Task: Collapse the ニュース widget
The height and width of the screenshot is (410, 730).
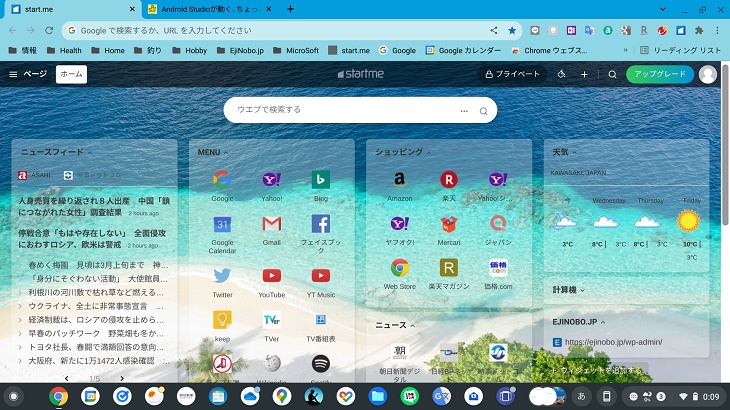Action: pyautogui.click(x=412, y=326)
